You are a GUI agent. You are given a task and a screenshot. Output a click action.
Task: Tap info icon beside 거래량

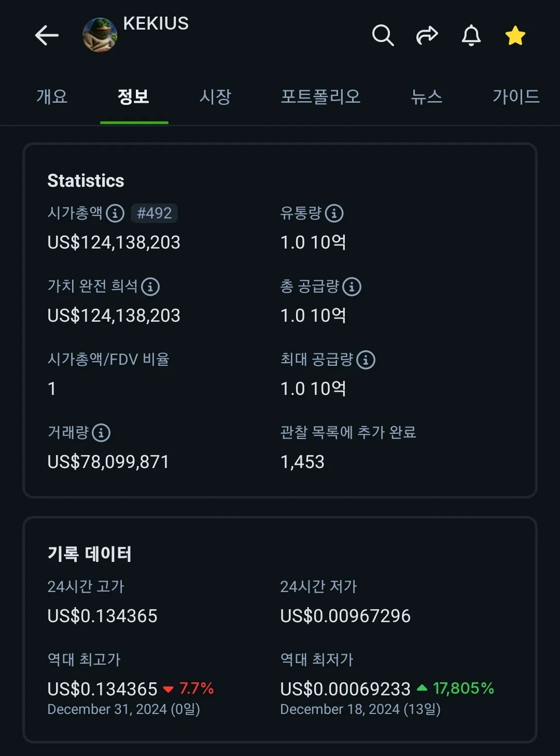tap(101, 433)
